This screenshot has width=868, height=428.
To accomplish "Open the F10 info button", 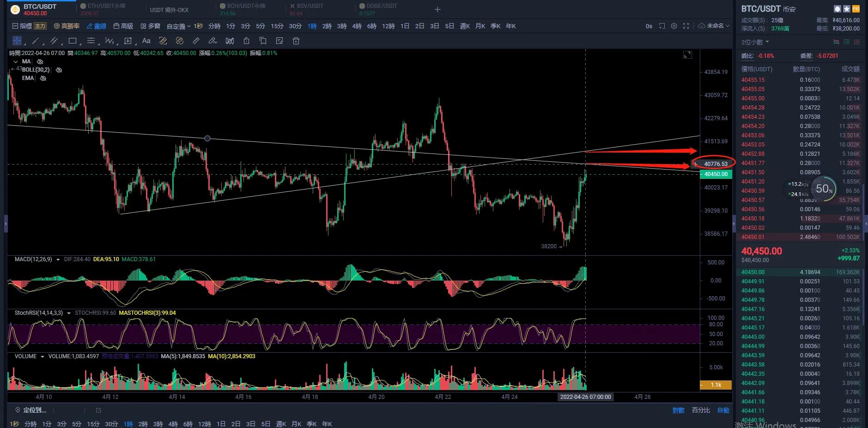I will 856,9.
